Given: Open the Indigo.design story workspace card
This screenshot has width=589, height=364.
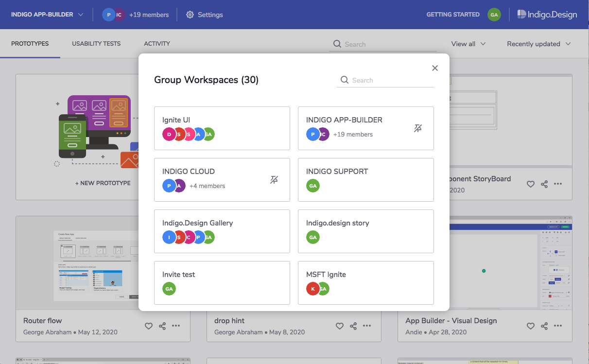Looking at the screenshot, I should point(366,231).
